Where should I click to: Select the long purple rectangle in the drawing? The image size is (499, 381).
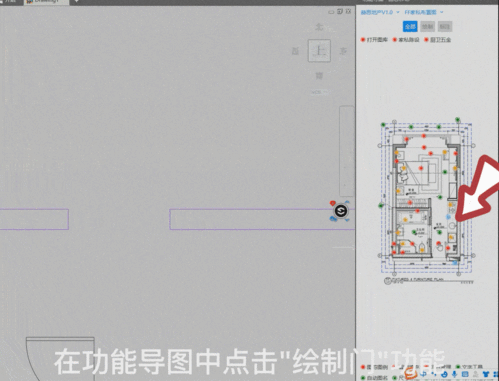click(x=262, y=219)
